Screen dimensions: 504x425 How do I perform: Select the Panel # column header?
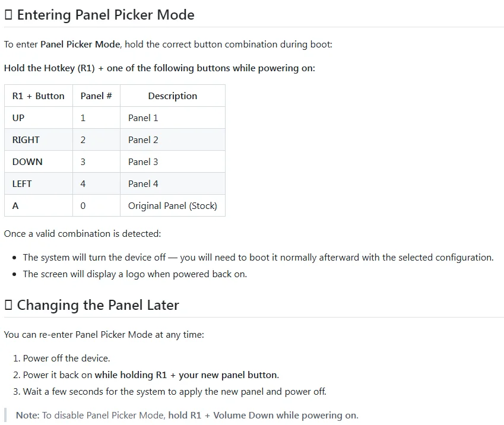pyautogui.click(x=96, y=96)
